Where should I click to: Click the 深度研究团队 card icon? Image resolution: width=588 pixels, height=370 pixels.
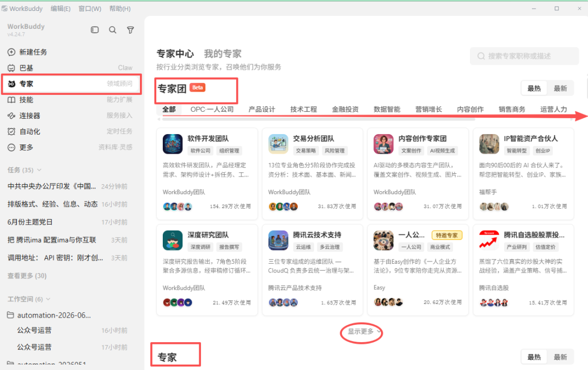173,240
